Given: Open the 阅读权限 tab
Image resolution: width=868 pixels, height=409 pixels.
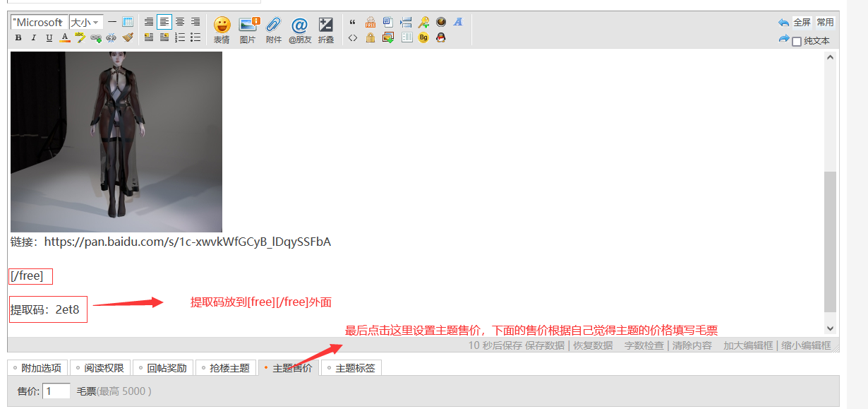Looking at the screenshot, I should [100, 368].
